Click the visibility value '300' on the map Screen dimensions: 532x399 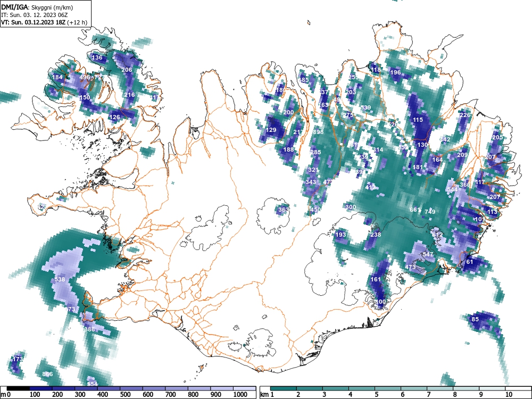(351, 207)
